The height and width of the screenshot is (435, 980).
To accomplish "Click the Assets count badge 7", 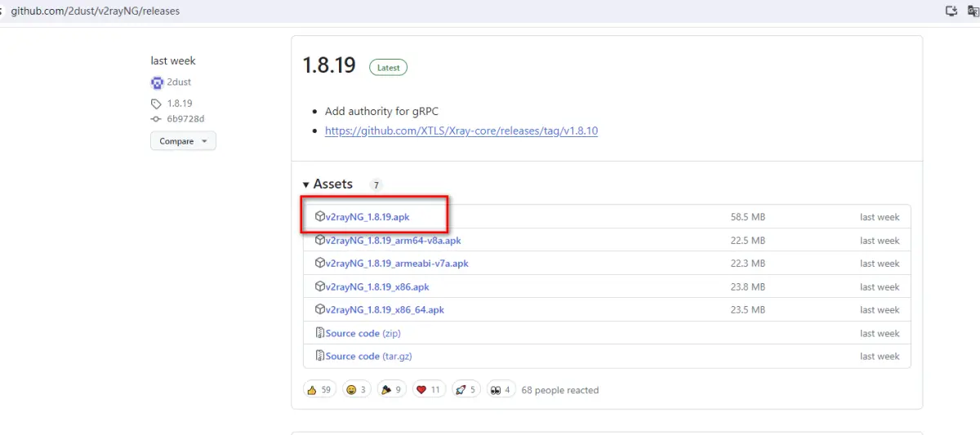I will (376, 185).
